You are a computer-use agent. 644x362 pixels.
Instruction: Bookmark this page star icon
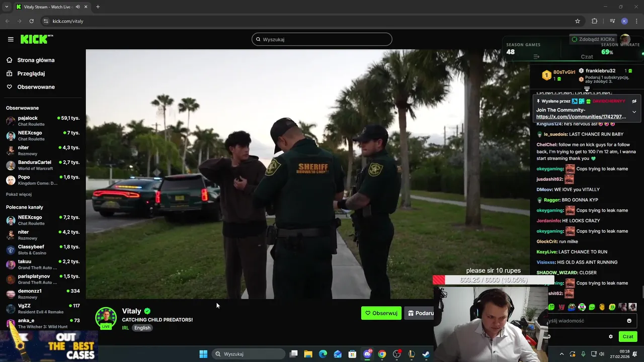[578, 21]
